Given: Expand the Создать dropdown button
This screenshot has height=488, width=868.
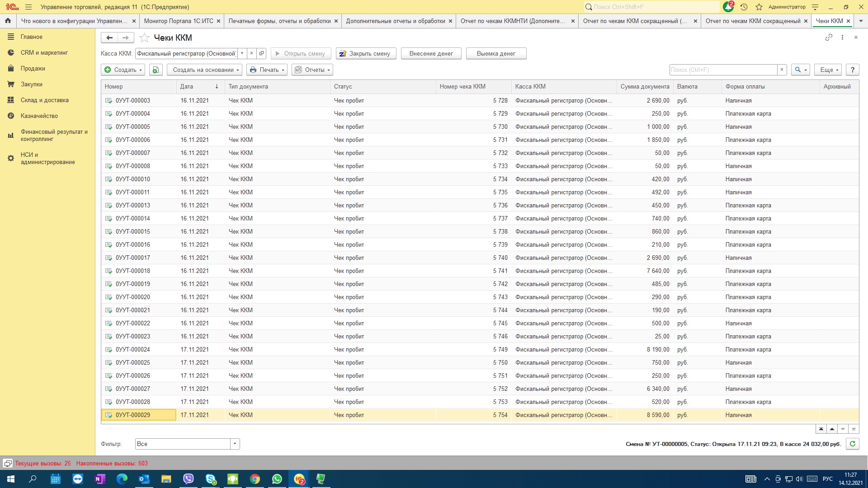Looking at the screenshot, I should [x=123, y=70].
